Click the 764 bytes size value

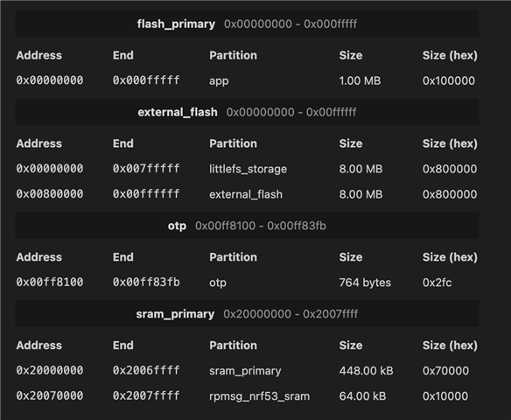(x=365, y=283)
